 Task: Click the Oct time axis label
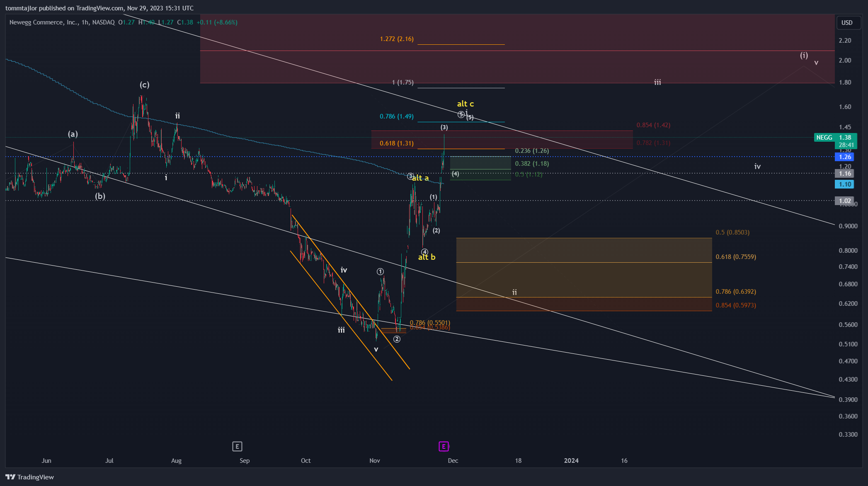[x=305, y=460]
